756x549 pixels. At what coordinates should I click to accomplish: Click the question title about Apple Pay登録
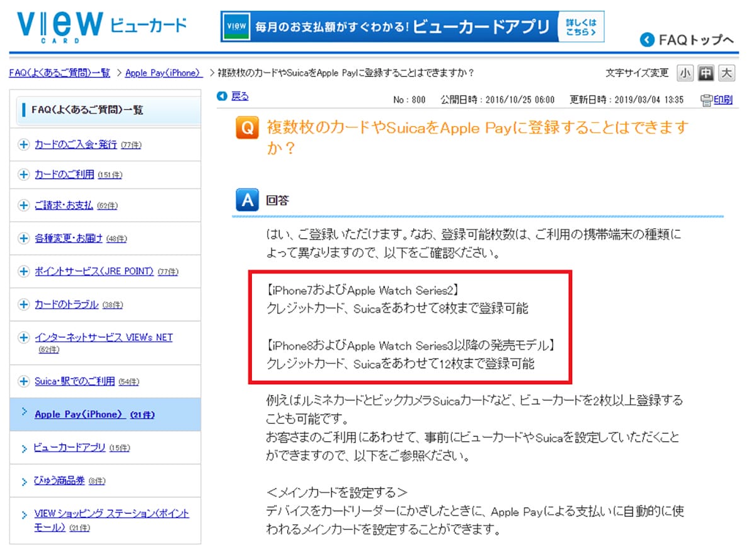point(478,137)
